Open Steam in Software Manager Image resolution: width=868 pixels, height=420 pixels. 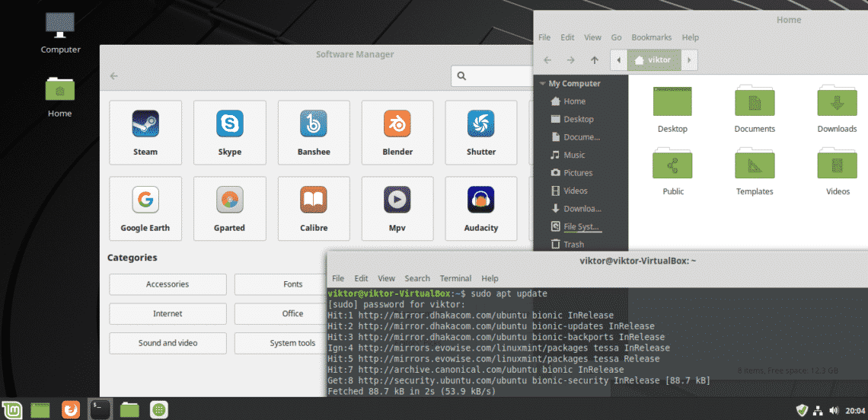pyautogui.click(x=145, y=132)
